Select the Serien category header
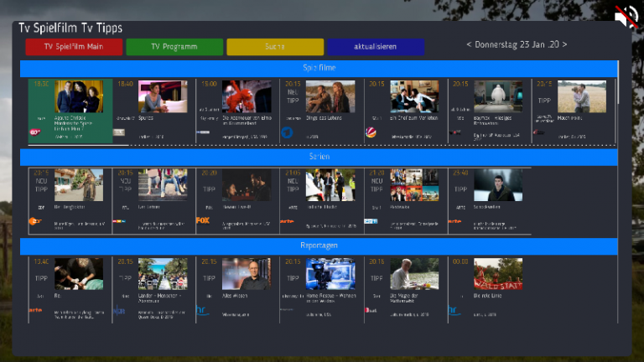This screenshot has width=644, height=362. (x=318, y=157)
